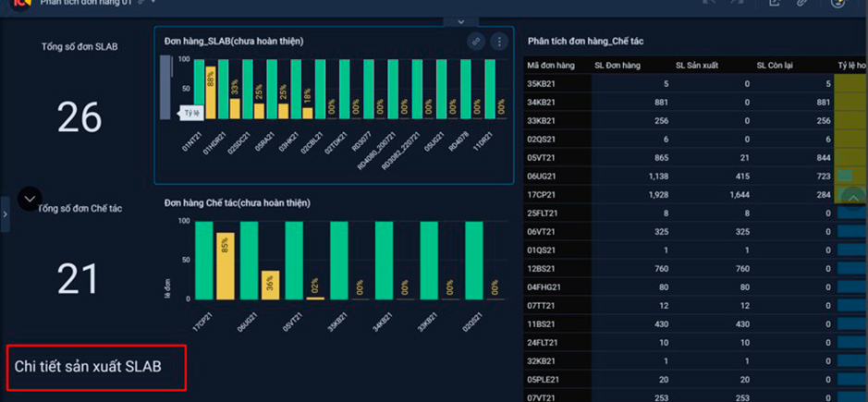Click the yellow 33% bar in SLAB chart
This screenshot has height=402, width=868.
(x=235, y=109)
